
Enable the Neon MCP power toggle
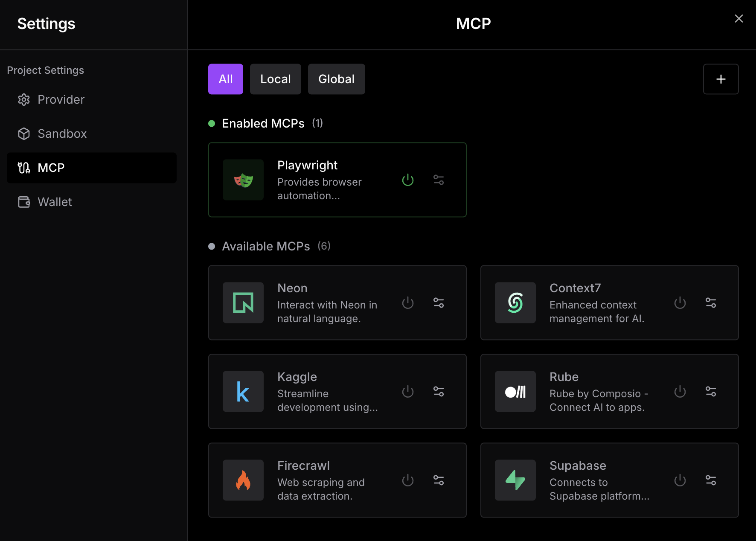[x=408, y=303]
